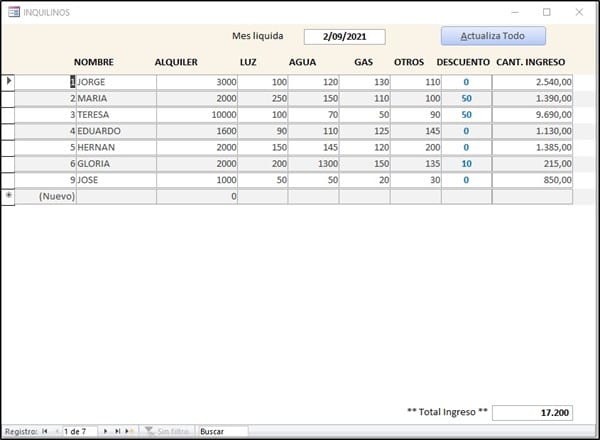Screen dimensions: 600x440
Task: Select the TERESA name cell
Action: tap(115, 115)
